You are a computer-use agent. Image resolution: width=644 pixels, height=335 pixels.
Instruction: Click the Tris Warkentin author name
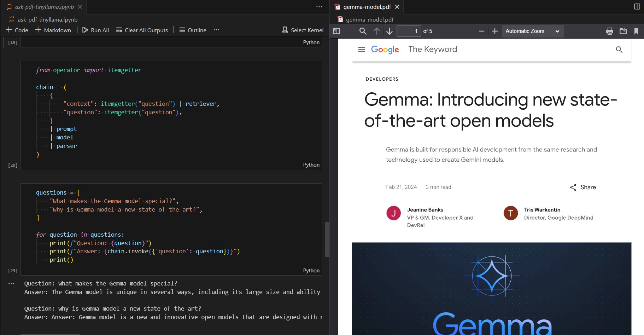coord(542,210)
